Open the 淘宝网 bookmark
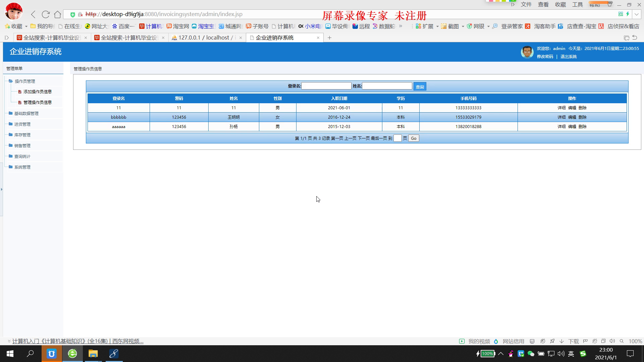Image resolution: width=644 pixels, height=362 pixels. click(178, 26)
